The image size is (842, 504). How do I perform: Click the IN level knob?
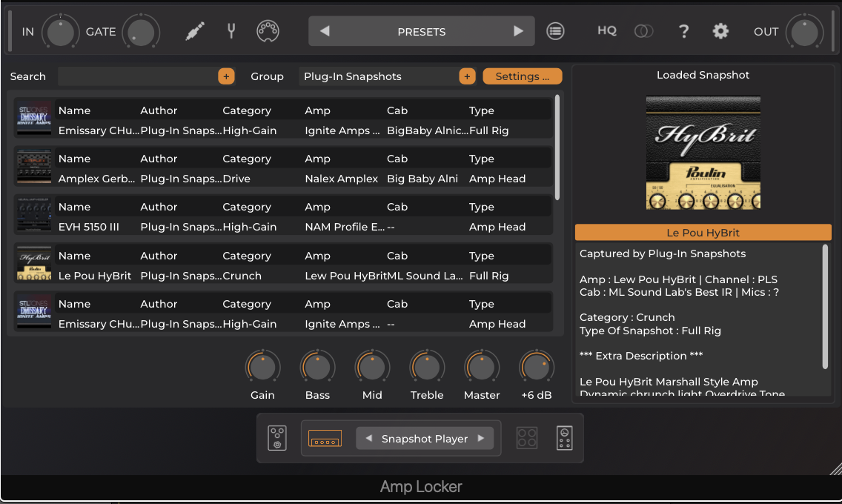(61, 32)
